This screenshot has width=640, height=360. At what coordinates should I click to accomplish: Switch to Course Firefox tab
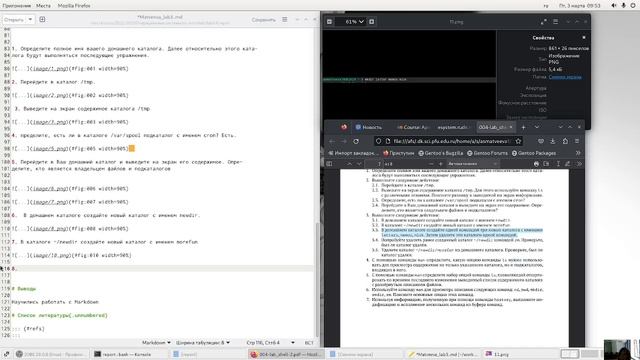coord(413,127)
